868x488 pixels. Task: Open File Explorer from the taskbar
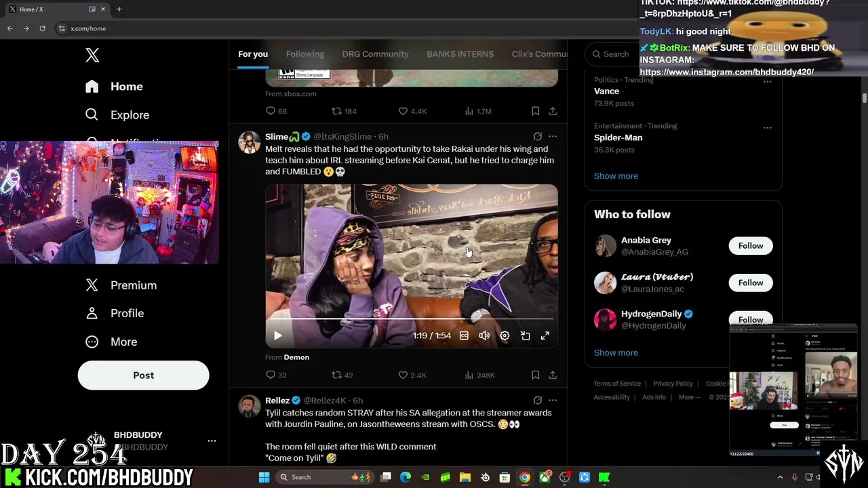tap(465, 477)
